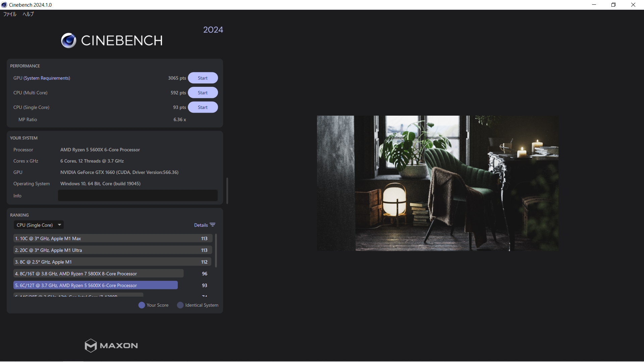Click the Single Core score 93 pts
This screenshot has height=362, width=644.
point(179,108)
